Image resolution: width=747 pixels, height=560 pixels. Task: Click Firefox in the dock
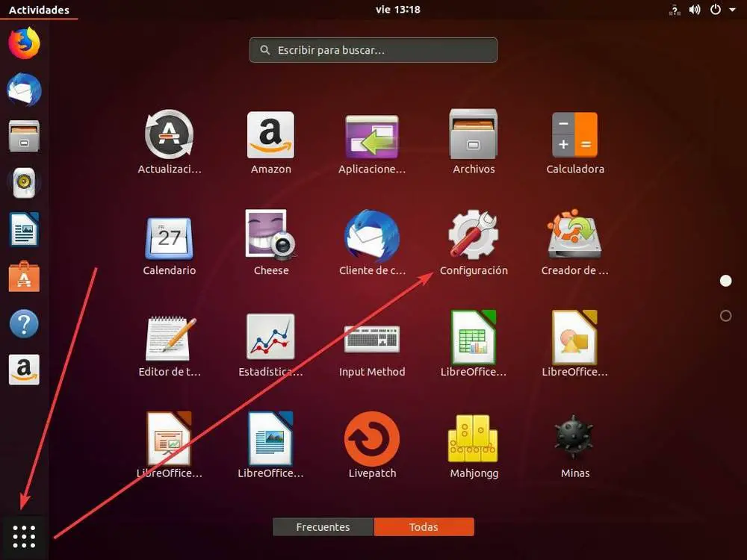coord(24,43)
